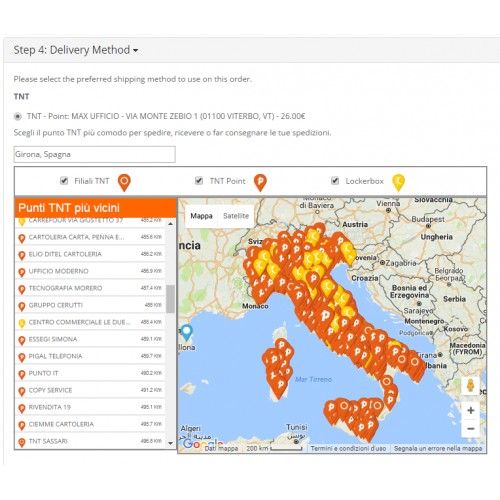Click pin icon beside TNT SASSARI entry
The width and height of the screenshot is (500, 500).
pos(22,442)
